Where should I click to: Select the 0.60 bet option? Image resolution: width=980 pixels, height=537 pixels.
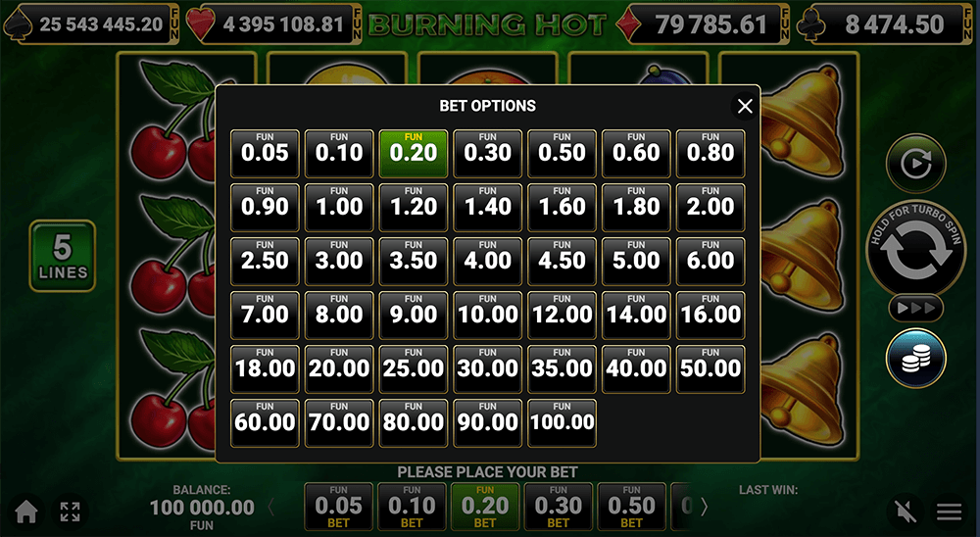pyautogui.click(x=636, y=154)
